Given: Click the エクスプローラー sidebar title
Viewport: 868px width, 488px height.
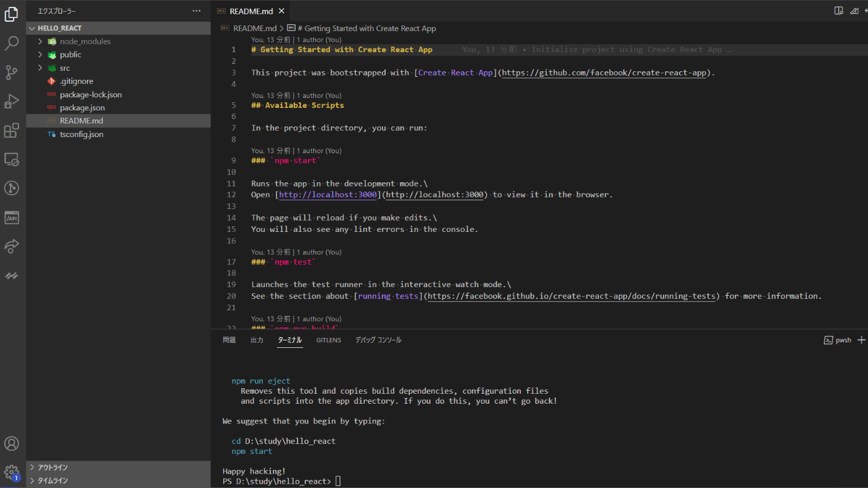Looking at the screenshot, I should pyautogui.click(x=57, y=11).
